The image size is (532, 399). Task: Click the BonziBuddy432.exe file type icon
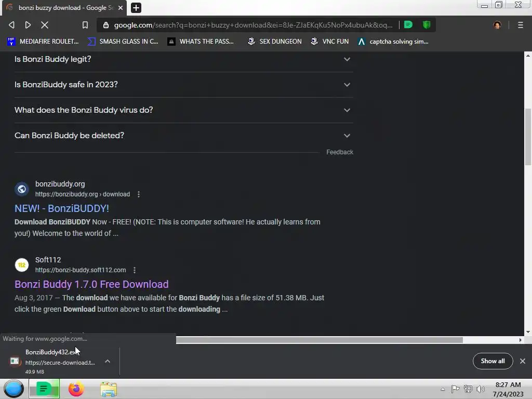click(x=15, y=361)
